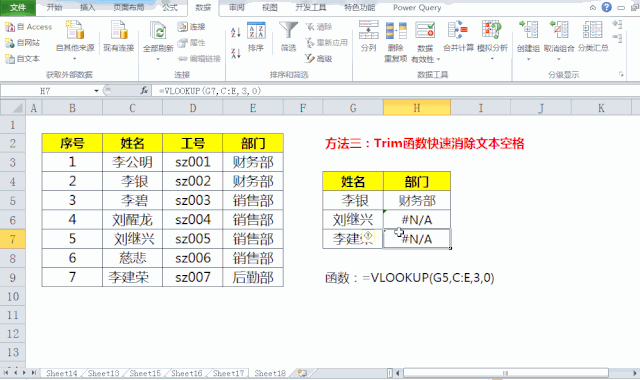Open From Other Sources (自其他来源) menu
Image resolution: width=640 pixels, height=380 pixels.
tap(75, 40)
